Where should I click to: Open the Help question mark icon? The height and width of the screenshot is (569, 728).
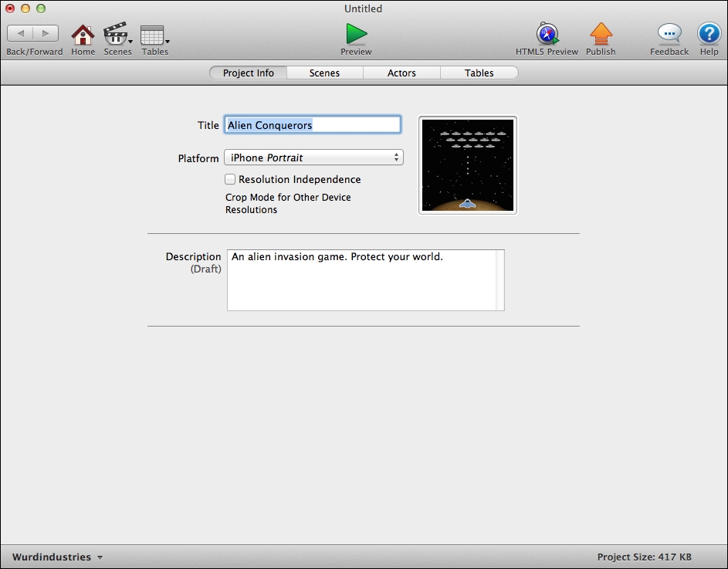click(709, 34)
